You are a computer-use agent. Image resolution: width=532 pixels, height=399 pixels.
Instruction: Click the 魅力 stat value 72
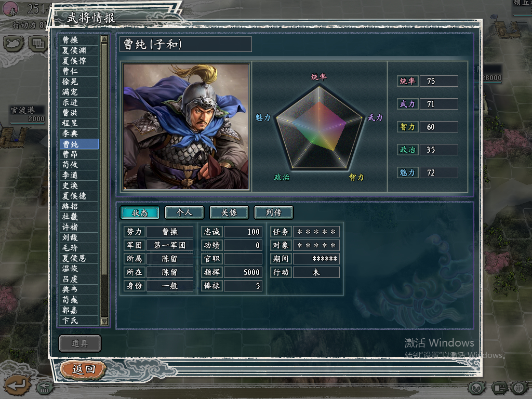pyautogui.click(x=439, y=172)
